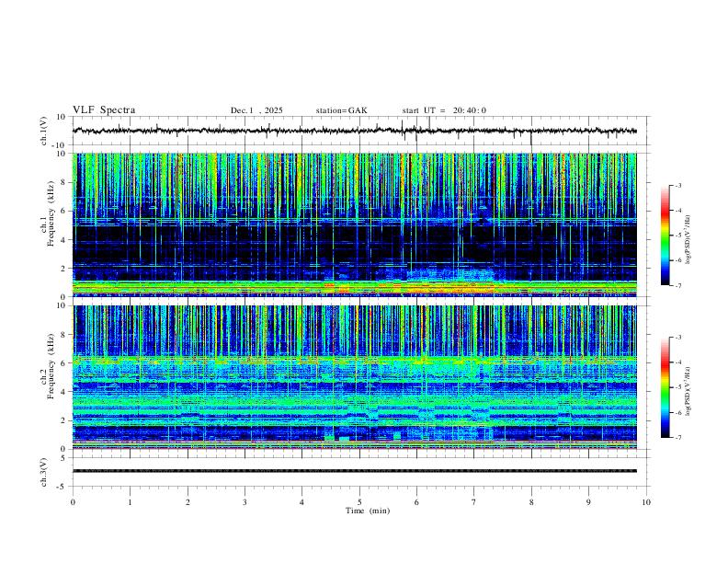Click the "6" kHz tick on ch.1 frequency axis
Viewport: 728px width, 563px height.
pyautogui.click(x=64, y=211)
